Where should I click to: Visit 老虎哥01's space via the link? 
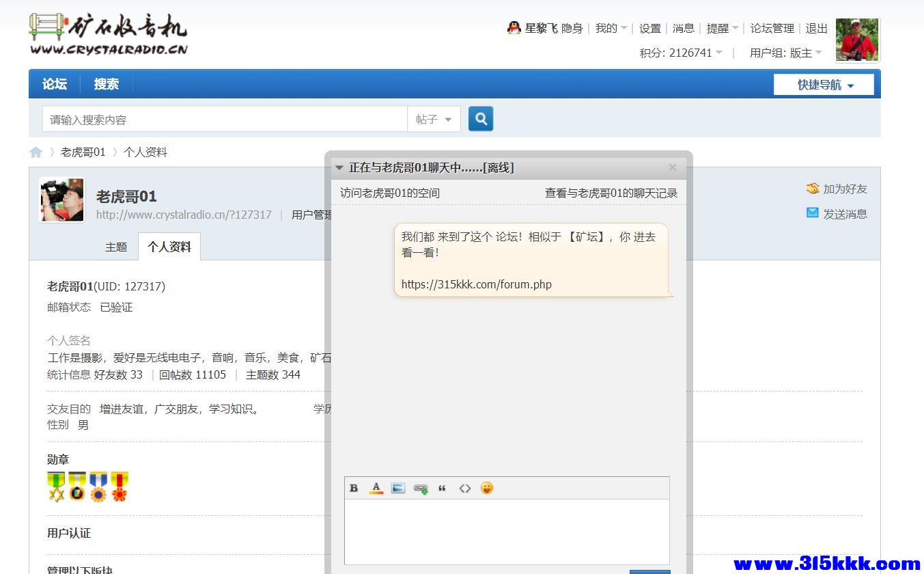[389, 193]
